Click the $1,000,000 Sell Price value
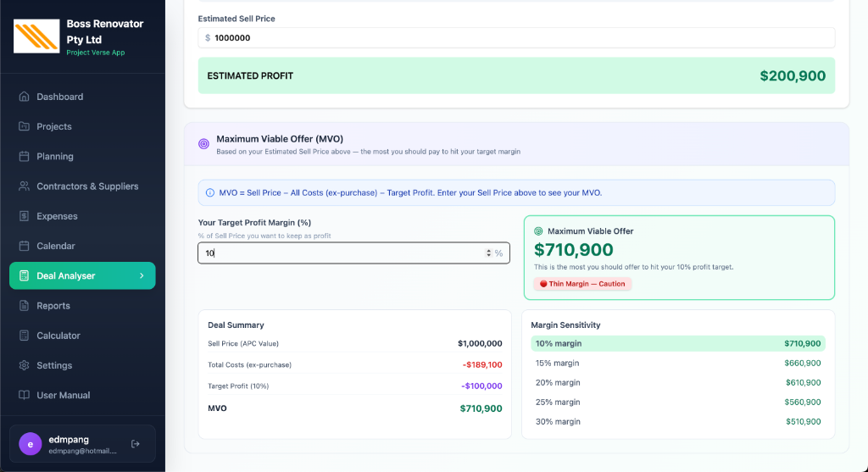Screen dimensions: 868x472 click(480, 344)
